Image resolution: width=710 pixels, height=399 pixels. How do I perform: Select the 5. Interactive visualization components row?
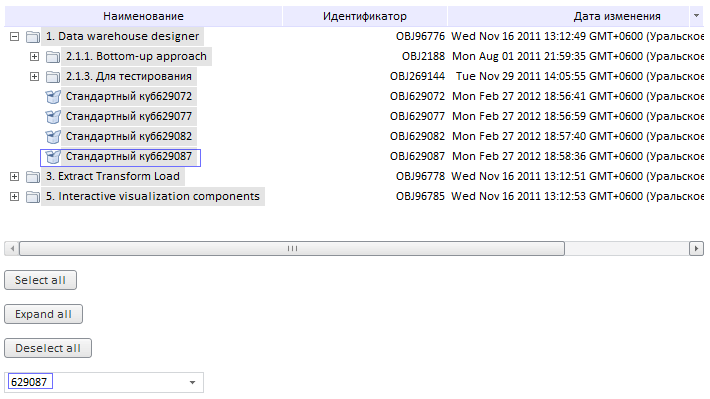pyautogui.click(x=153, y=196)
